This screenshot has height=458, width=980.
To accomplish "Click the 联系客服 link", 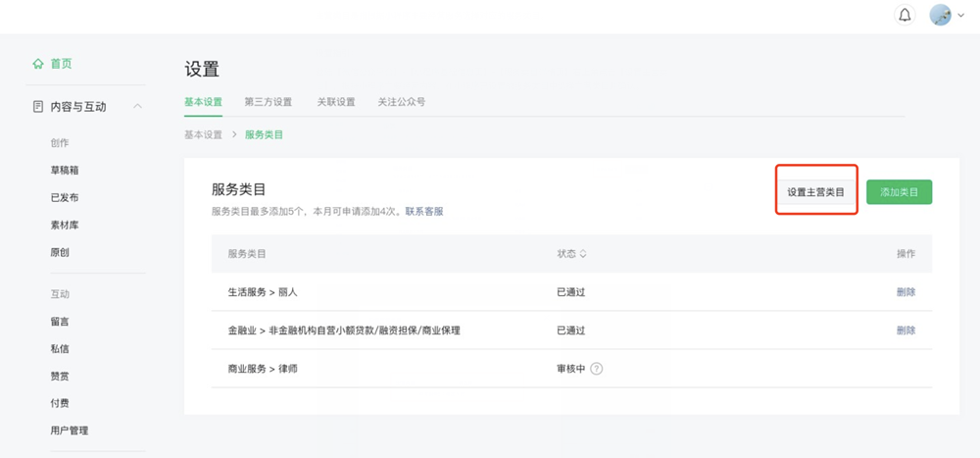I will (424, 211).
